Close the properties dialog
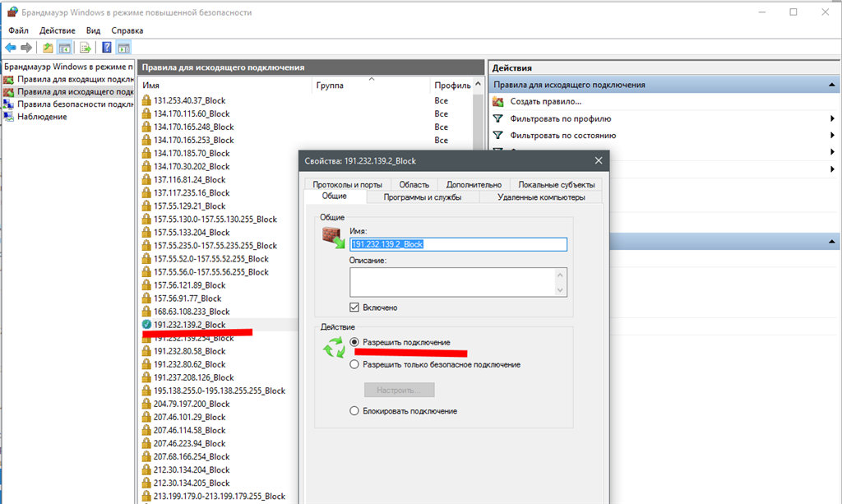842x504 pixels. [599, 160]
